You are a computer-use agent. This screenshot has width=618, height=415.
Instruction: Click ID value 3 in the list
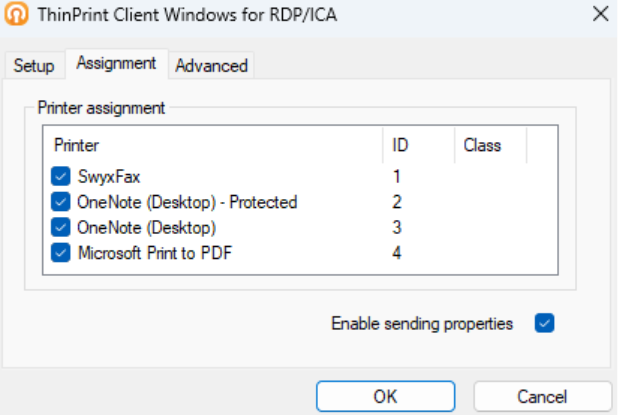coord(397,227)
